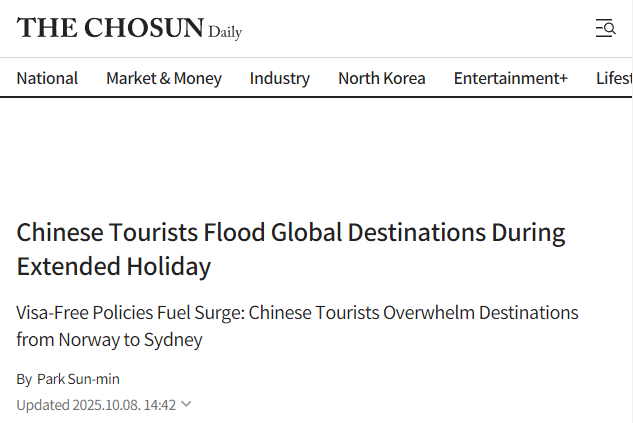This screenshot has height=423, width=633.
Task: Click the author name Park Sun-min
Action: (x=78, y=379)
